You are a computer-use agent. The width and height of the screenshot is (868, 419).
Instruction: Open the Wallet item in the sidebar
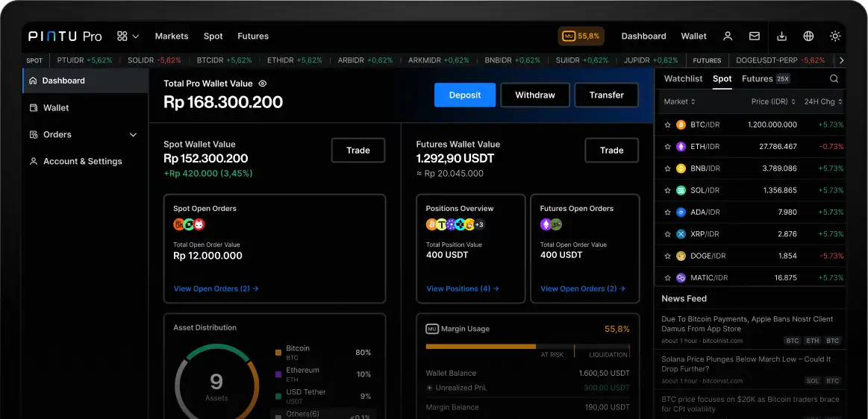pyautogui.click(x=55, y=107)
